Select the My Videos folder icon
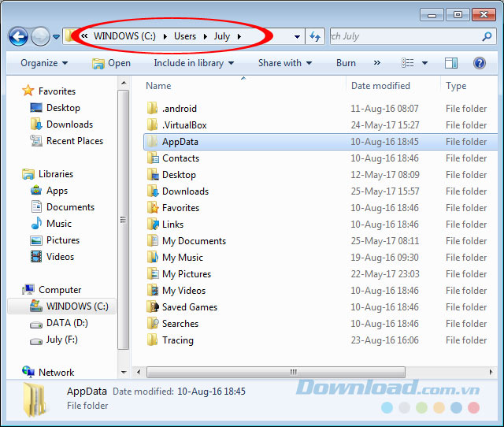The image size is (504, 427). [153, 291]
